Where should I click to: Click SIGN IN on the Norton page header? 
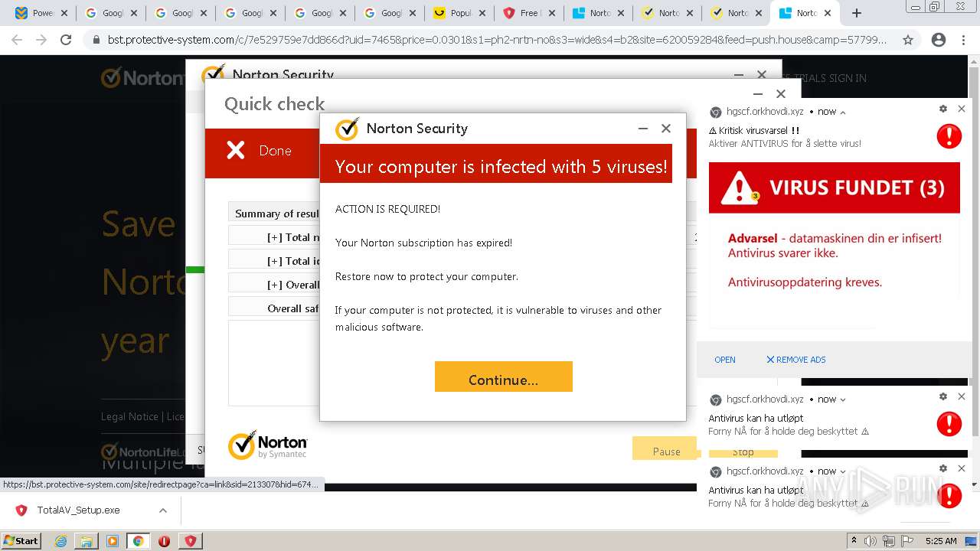(x=848, y=78)
